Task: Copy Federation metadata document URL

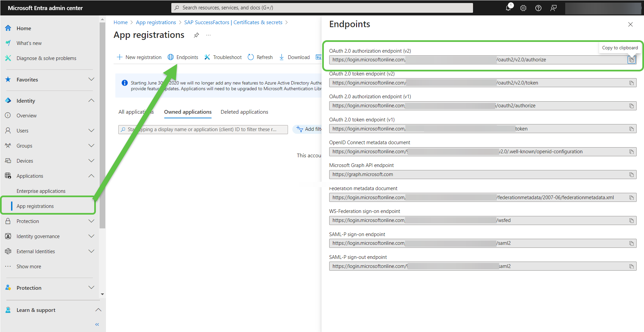Action: 631,198
